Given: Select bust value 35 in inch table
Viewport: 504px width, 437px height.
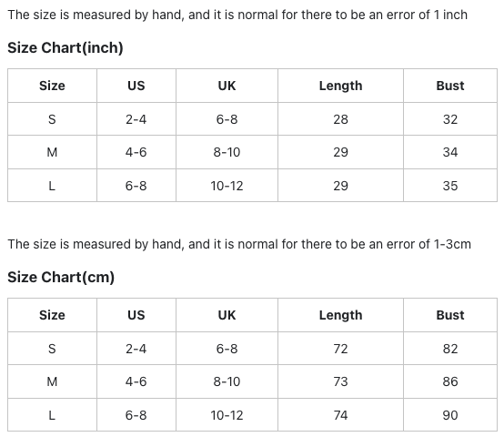Looking at the screenshot, I should point(450,186).
